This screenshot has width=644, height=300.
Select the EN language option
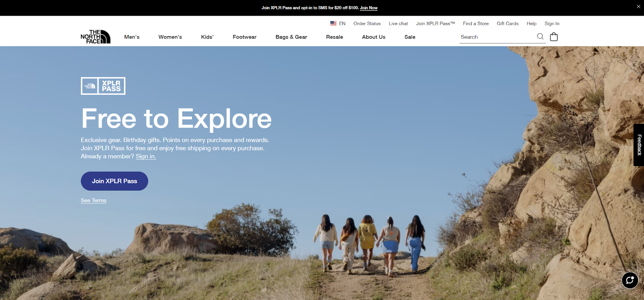click(342, 23)
